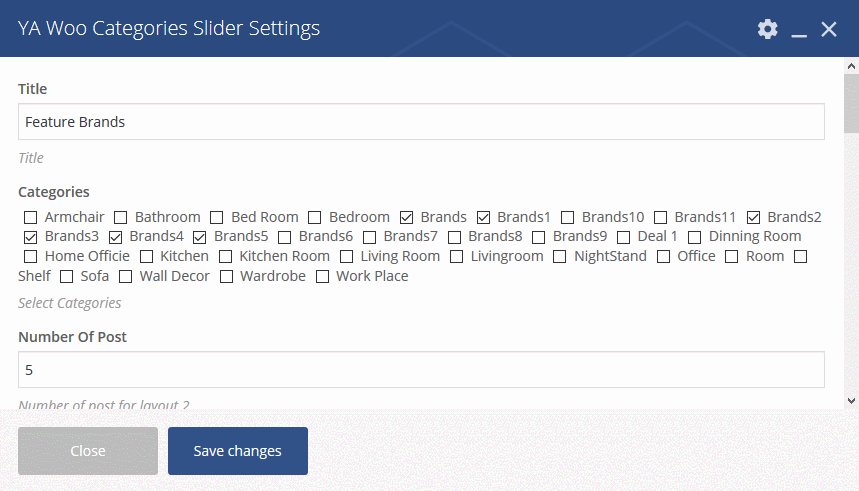The image size is (859, 491).
Task: Click the vertical scrollbar thumb
Action: (851, 104)
